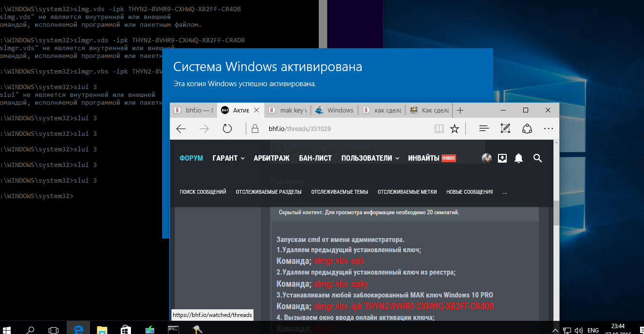Image resolution: width=644 pixels, height=334 pixels.
Task: Open Windows Store from taskbar
Action: click(x=126, y=330)
